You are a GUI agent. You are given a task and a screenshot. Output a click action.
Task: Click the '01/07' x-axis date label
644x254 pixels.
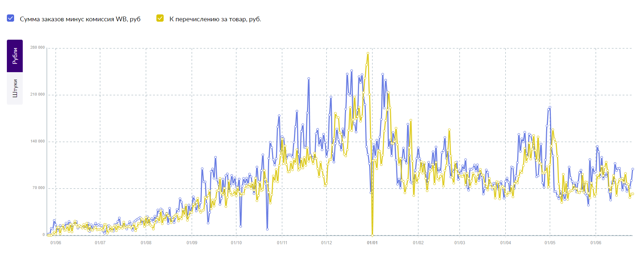[x=100, y=243]
